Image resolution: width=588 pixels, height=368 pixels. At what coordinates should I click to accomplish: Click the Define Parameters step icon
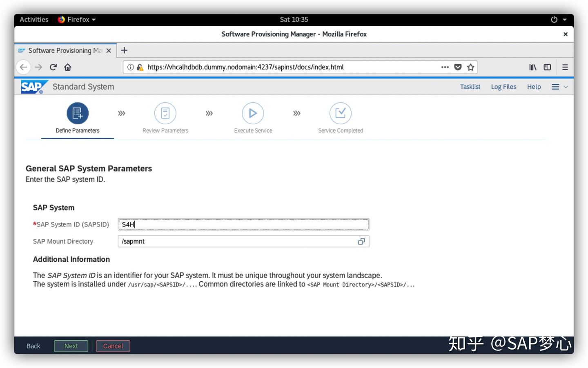[78, 113]
